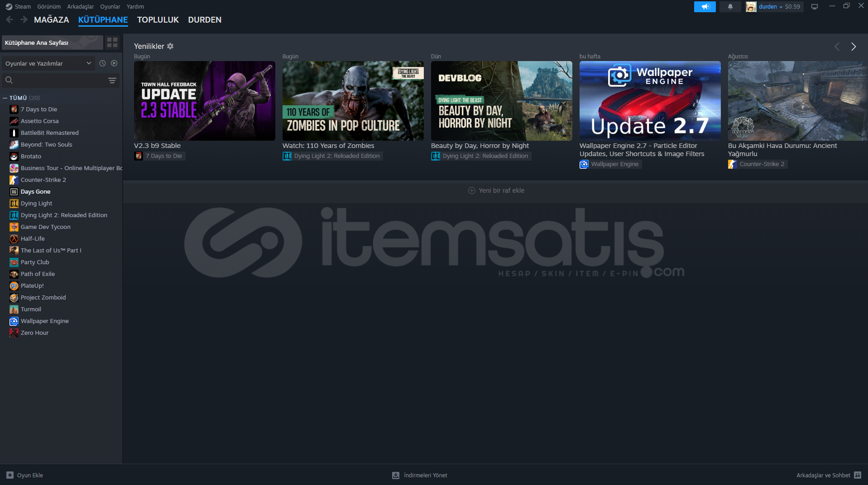Switch to the TOPLULUK tab

coord(158,20)
